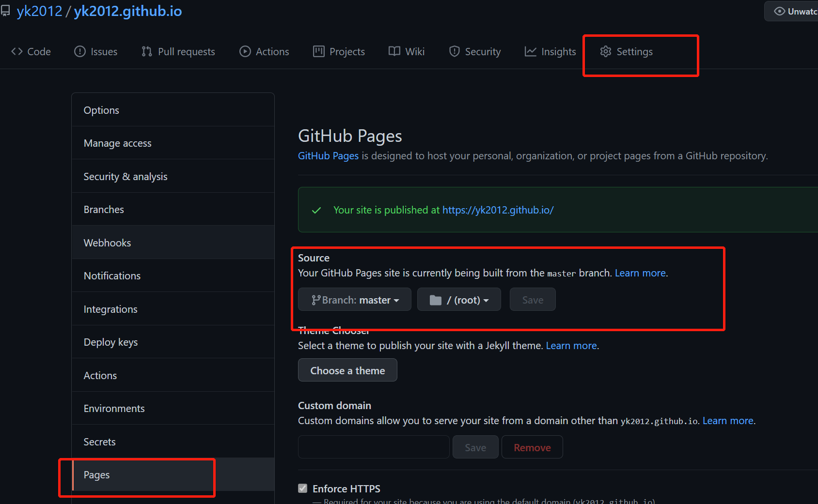Select Webhooks in settings sidebar
The width and height of the screenshot is (818, 504).
(173, 243)
